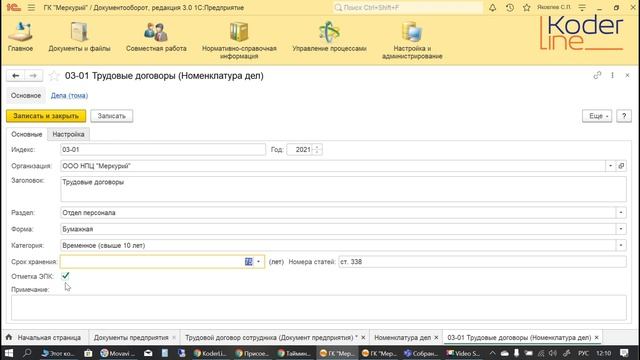Expand the Категория dropdown
Screen dimensions: 640x360
(621, 245)
